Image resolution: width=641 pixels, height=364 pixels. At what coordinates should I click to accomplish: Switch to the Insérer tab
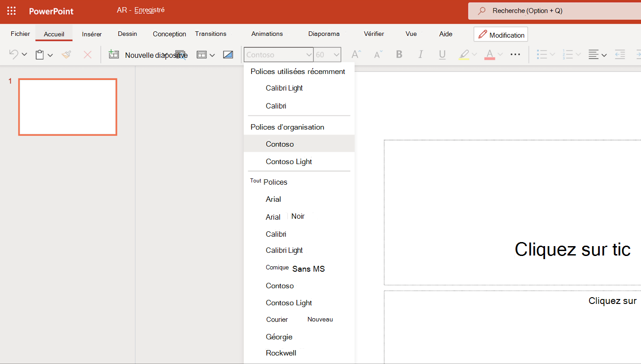(92, 34)
